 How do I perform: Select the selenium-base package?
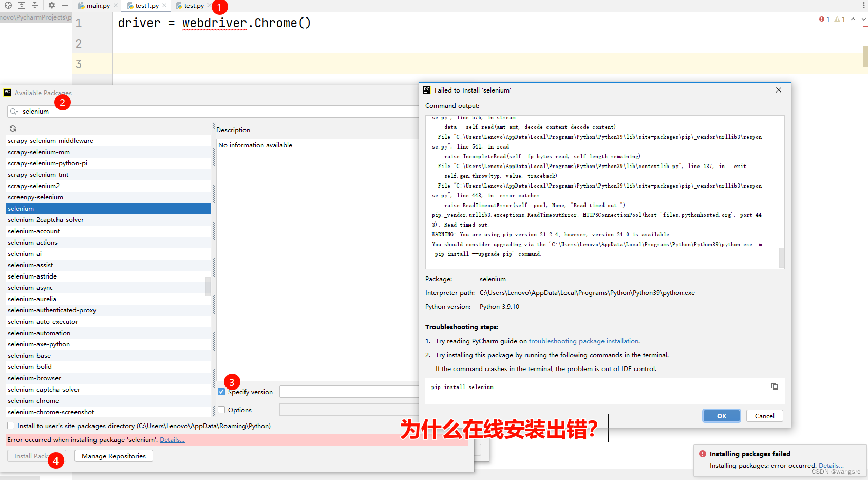pyautogui.click(x=108, y=355)
